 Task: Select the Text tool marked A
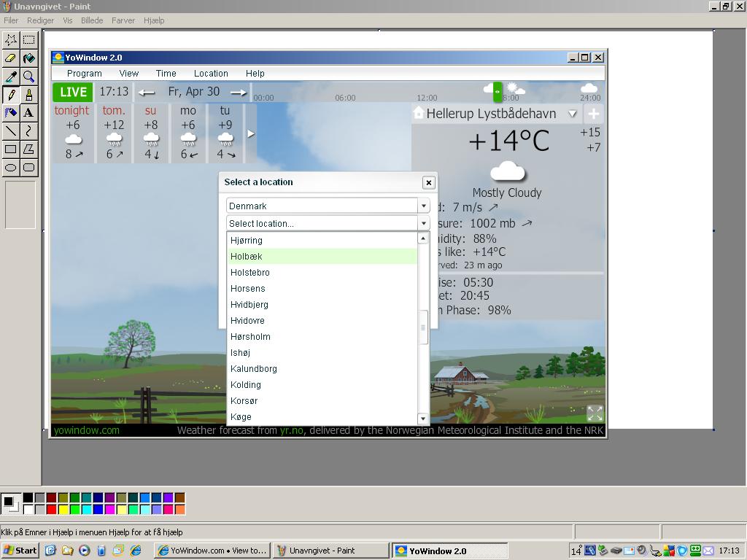pos(29,113)
